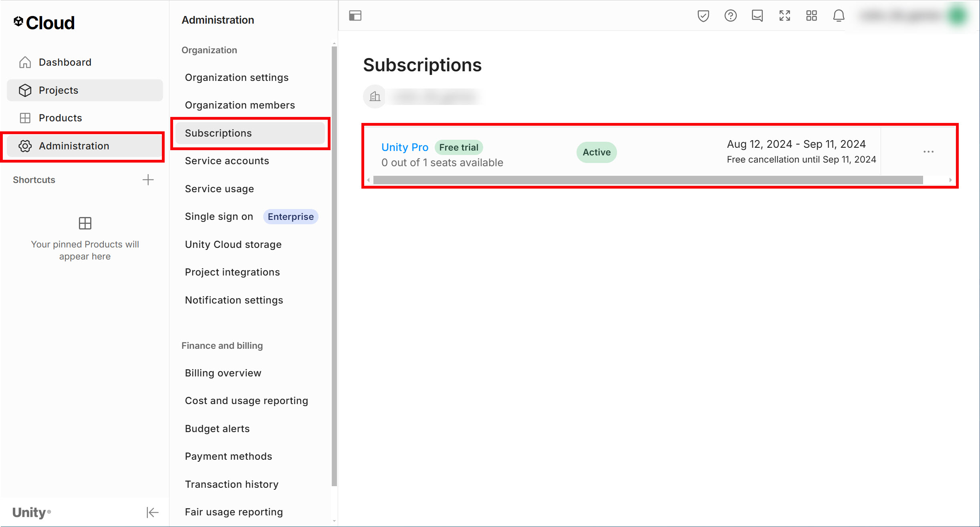Open Billing overview in Finance section
Image resolution: width=980 pixels, height=527 pixels.
pyautogui.click(x=223, y=373)
